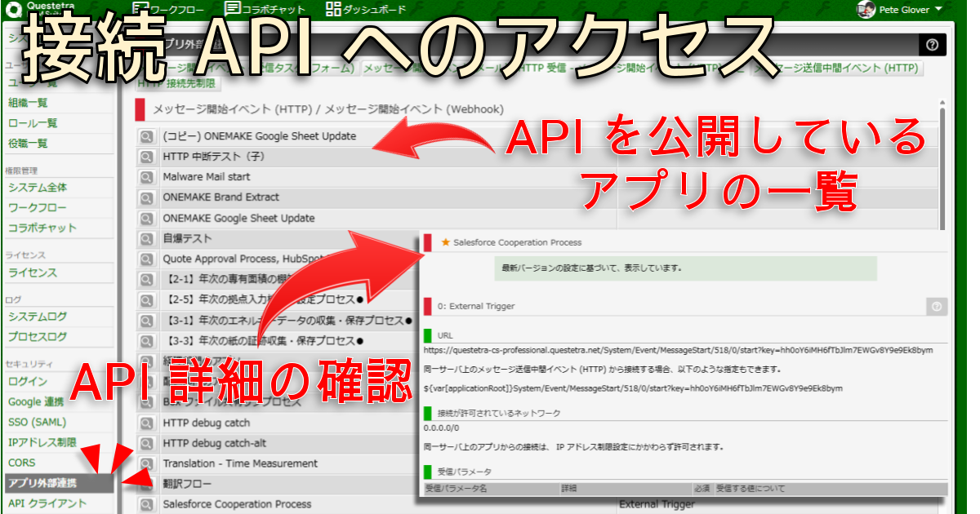This screenshot has height=514, width=980.
Task: Click magnifier beside Translation - Time Measurement
Action: [x=147, y=464]
